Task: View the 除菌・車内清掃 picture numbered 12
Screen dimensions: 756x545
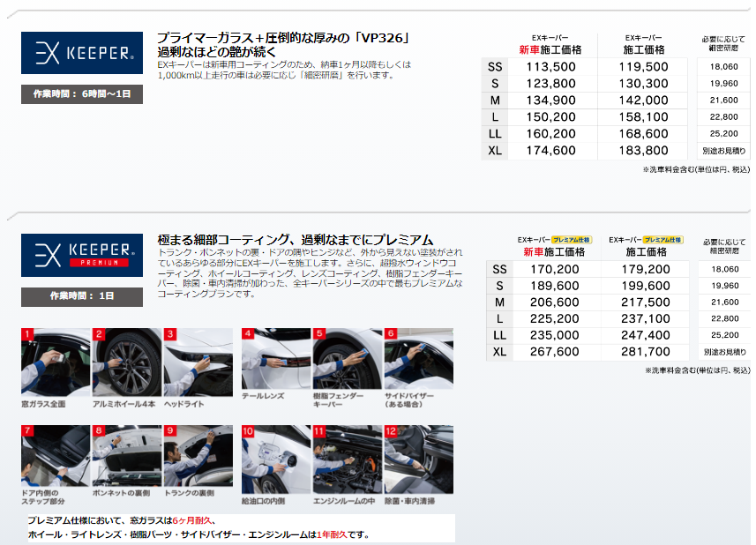Action: coord(418,459)
